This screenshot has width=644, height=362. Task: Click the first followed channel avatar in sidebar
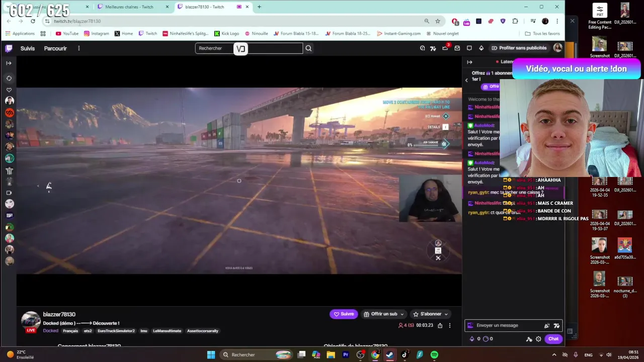pos(9,101)
